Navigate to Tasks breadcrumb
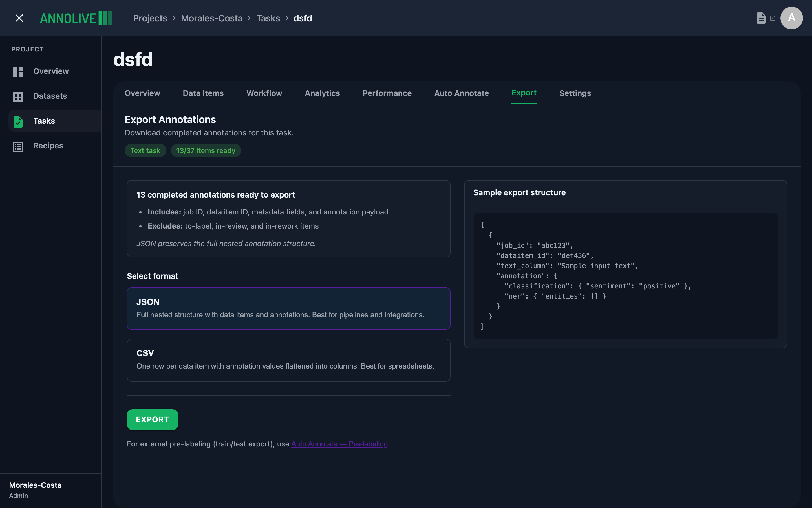 click(x=268, y=18)
